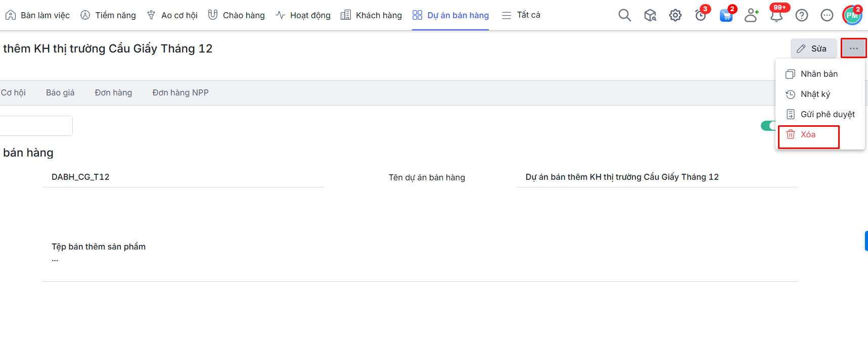Open the timer reminders icon
This screenshot has width=868, height=351.
tap(701, 15)
